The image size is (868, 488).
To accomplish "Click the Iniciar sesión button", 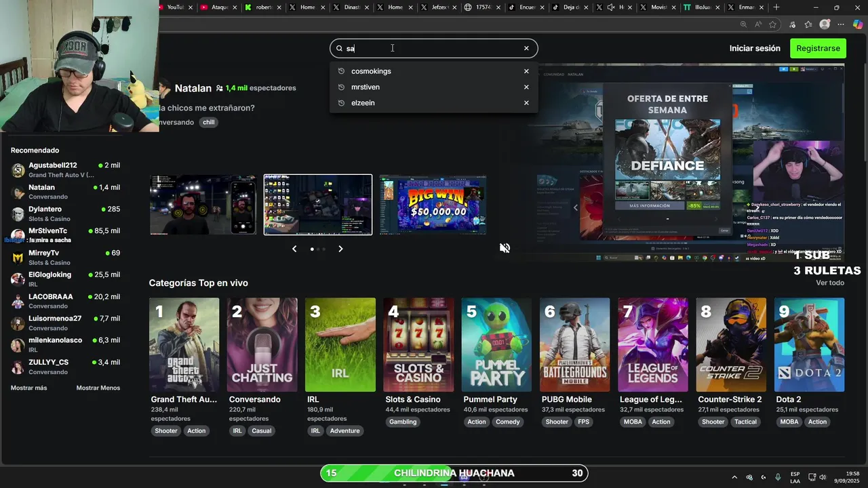I will tap(755, 48).
